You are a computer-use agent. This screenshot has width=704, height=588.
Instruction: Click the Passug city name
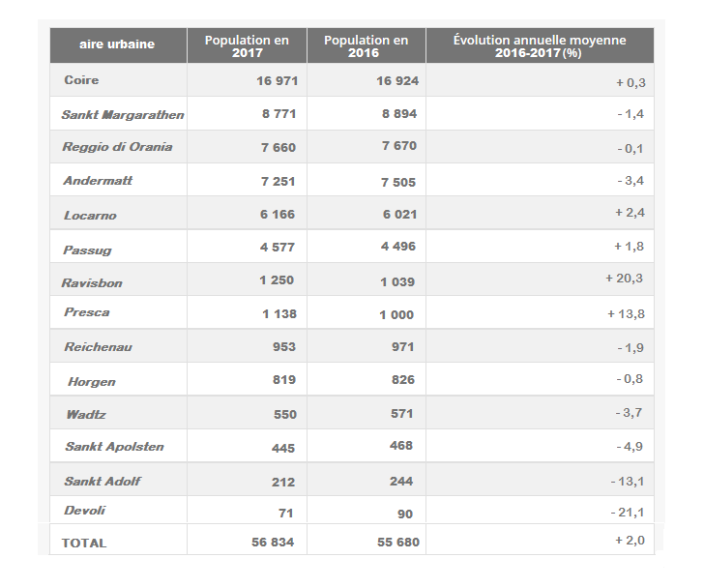tap(87, 250)
